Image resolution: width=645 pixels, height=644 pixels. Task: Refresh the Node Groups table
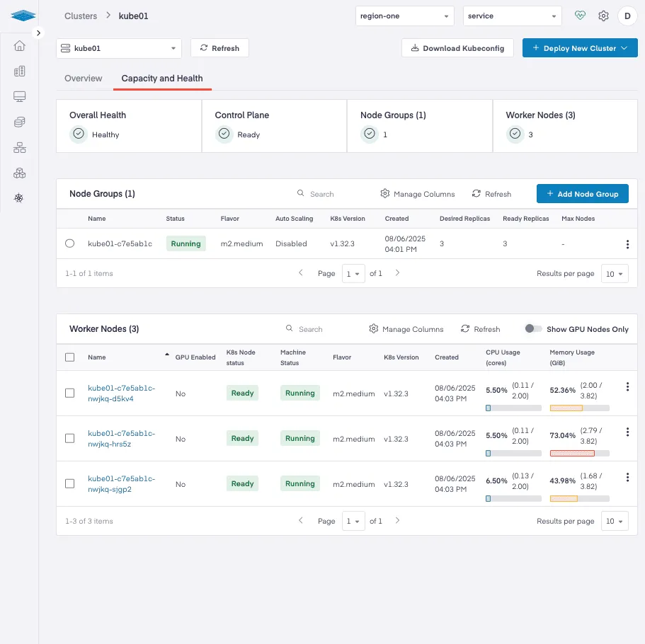pos(491,194)
